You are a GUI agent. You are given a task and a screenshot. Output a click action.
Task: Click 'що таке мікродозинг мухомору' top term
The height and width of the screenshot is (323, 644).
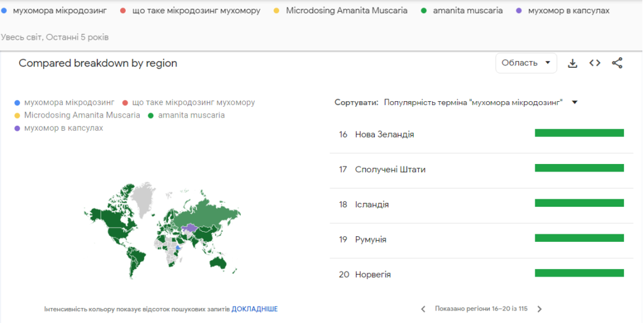[196, 11]
